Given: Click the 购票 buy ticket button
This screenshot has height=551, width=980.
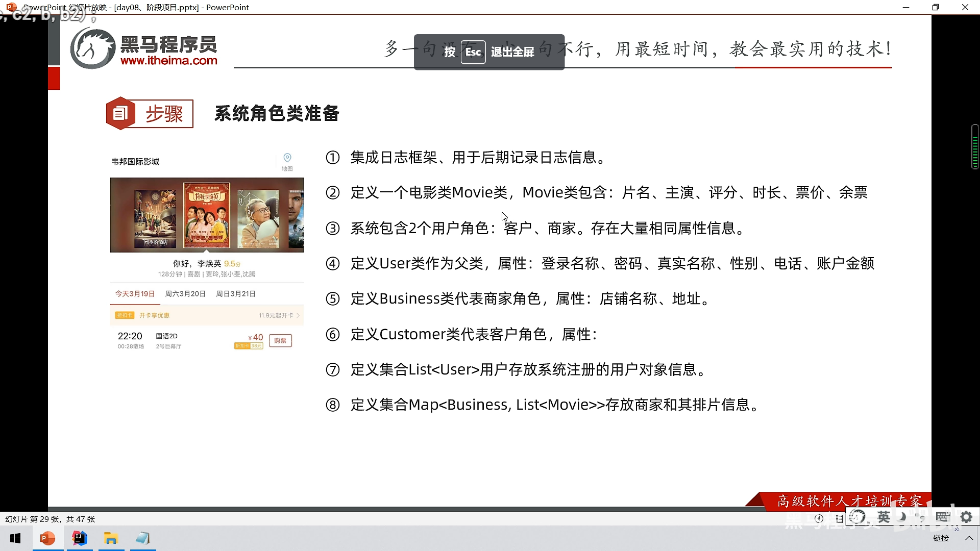Looking at the screenshot, I should 280,340.
